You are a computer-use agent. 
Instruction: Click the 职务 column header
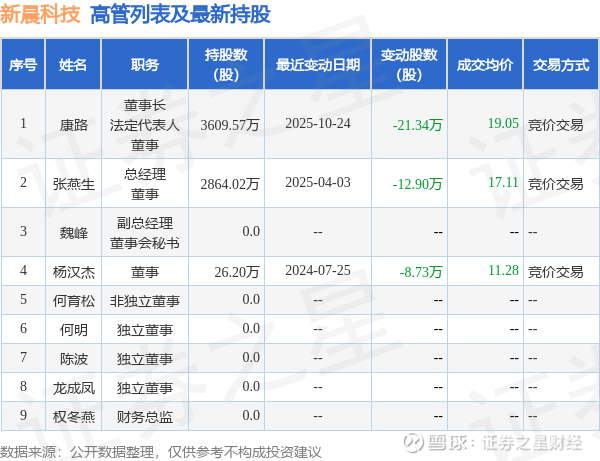pyautogui.click(x=145, y=64)
